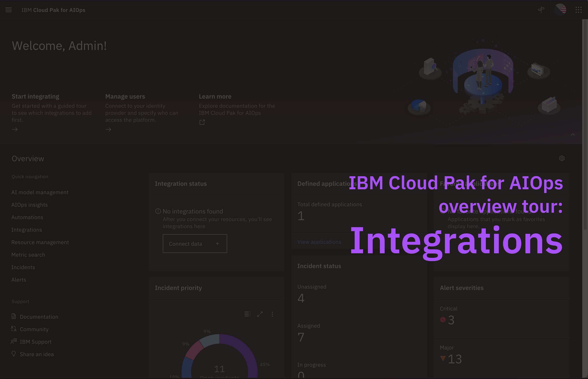The width and height of the screenshot is (588, 379).
Task: Open the app switcher grid icon
Action: click(x=578, y=10)
